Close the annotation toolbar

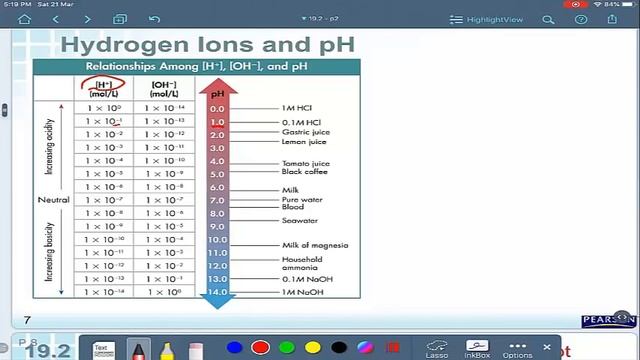pos(547,347)
